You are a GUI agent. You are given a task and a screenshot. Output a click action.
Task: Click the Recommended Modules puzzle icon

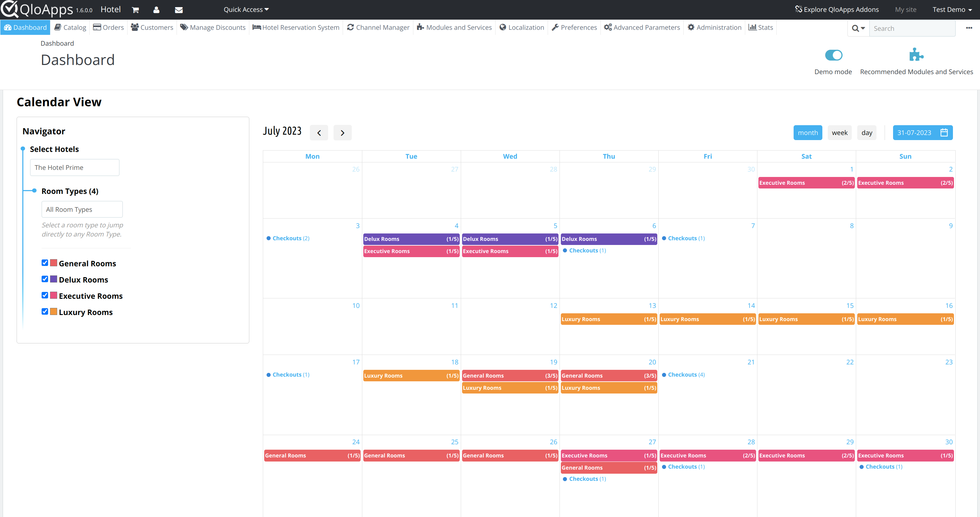pos(916,55)
